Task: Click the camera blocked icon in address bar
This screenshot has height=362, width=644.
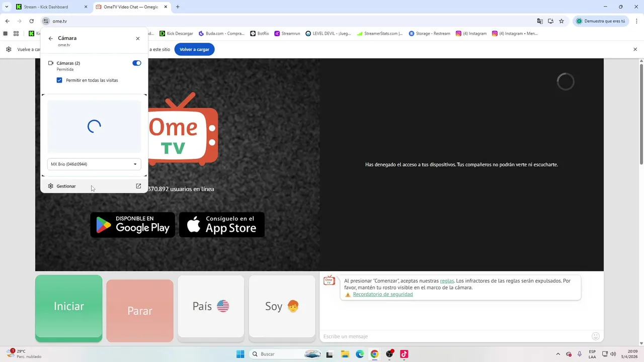Action: [x=551, y=21]
